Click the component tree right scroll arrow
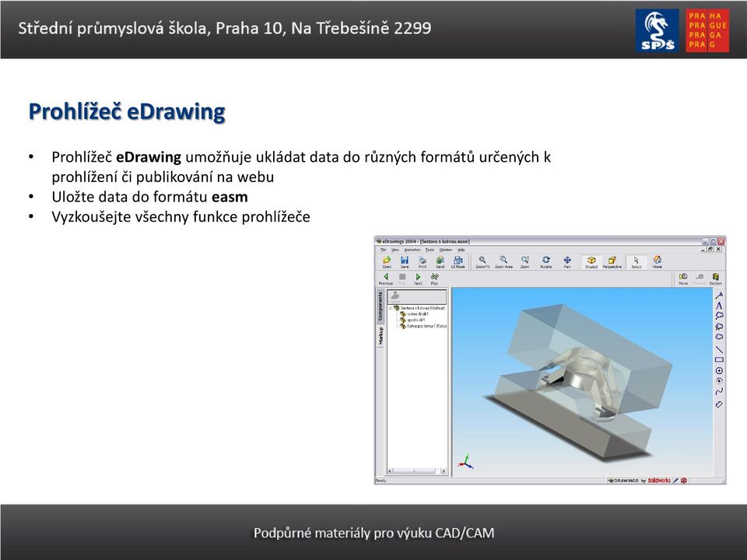The height and width of the screenshot is (560, 747). [444, 471]
